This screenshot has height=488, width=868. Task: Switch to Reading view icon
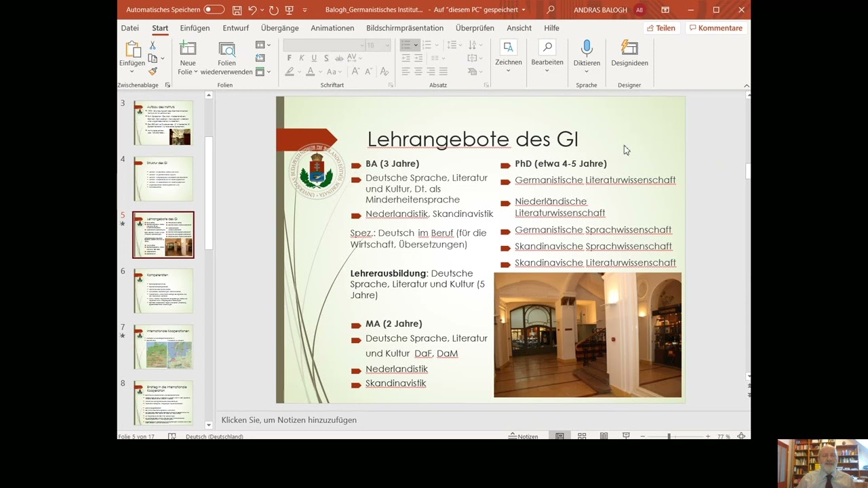click(x=604, y=436)
